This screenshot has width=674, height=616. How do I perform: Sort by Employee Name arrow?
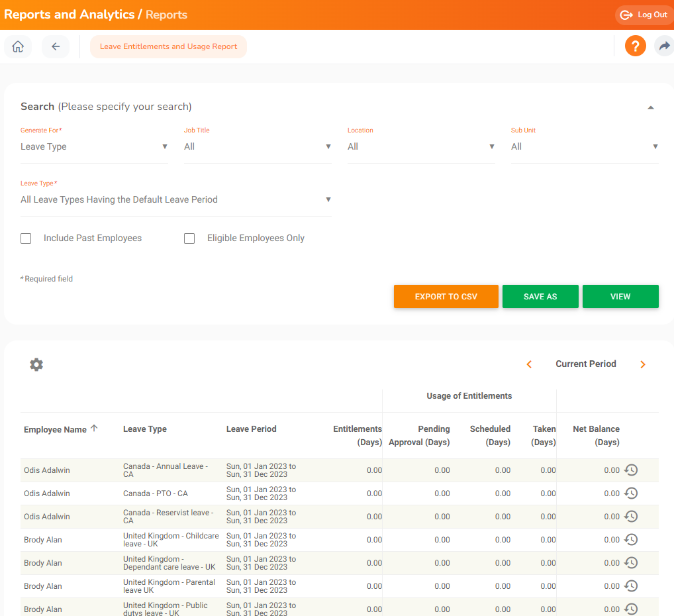(x=94, y=429)
